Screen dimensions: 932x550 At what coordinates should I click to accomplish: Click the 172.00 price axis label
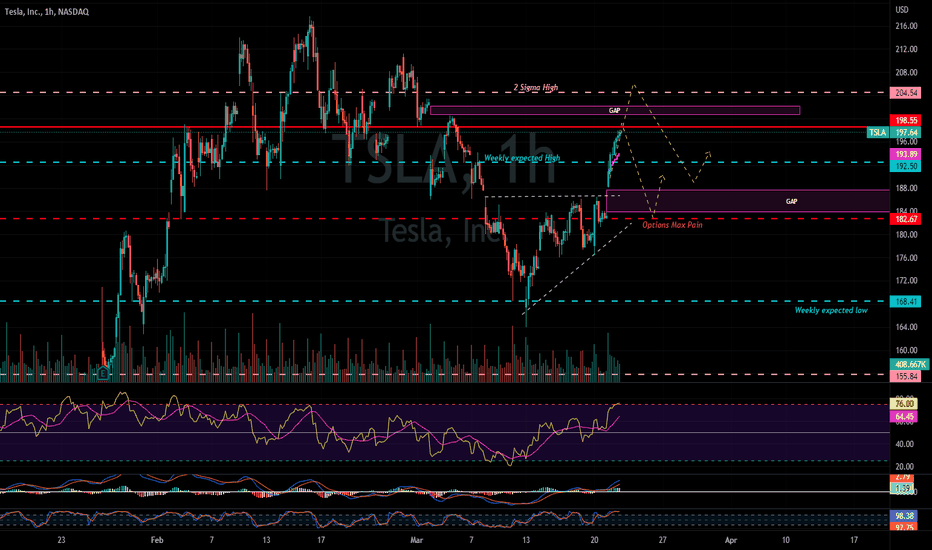click(x=906, y=281)
